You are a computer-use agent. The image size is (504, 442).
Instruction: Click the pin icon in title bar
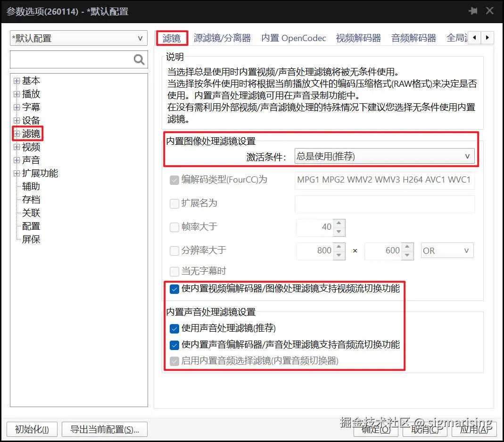coord(473,10)
